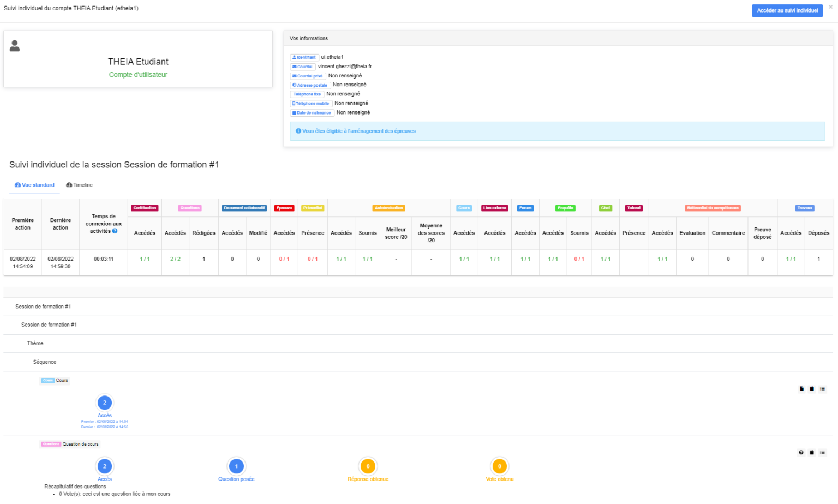
Task: Click the Référentiel de compétences label
Action: point(713,208)
